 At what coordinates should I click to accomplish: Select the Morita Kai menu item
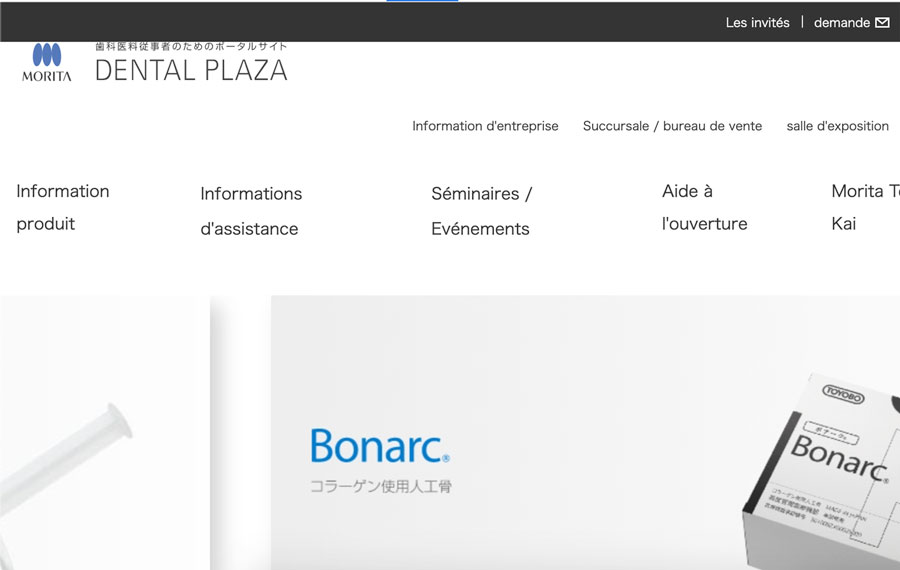(865, 207)
